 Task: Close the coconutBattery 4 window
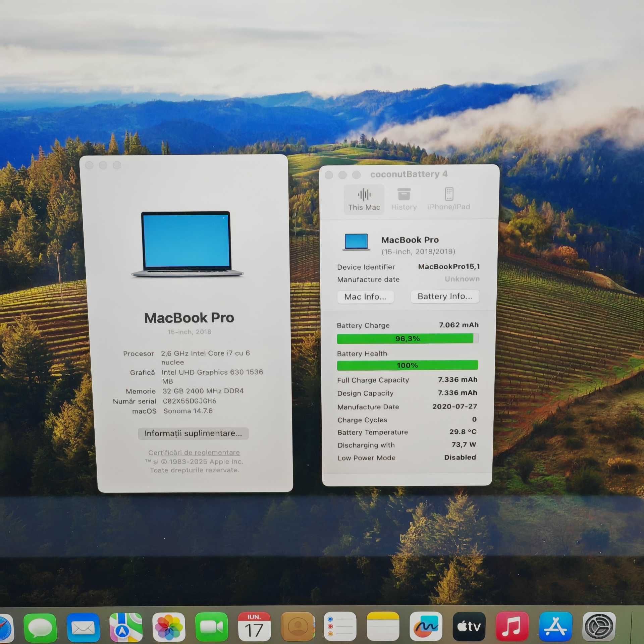(329, 175)
